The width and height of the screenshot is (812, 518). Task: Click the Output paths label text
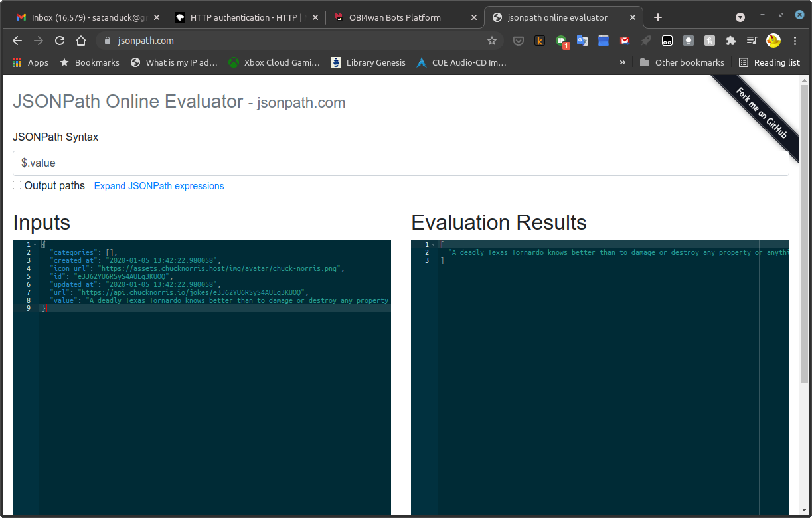(x=54, y=186)
